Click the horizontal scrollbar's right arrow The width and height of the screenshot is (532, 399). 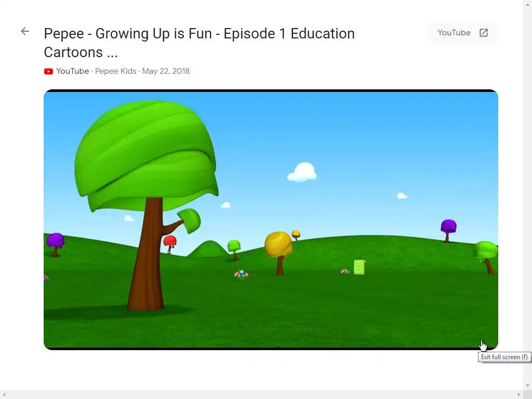tap(519, 395)
